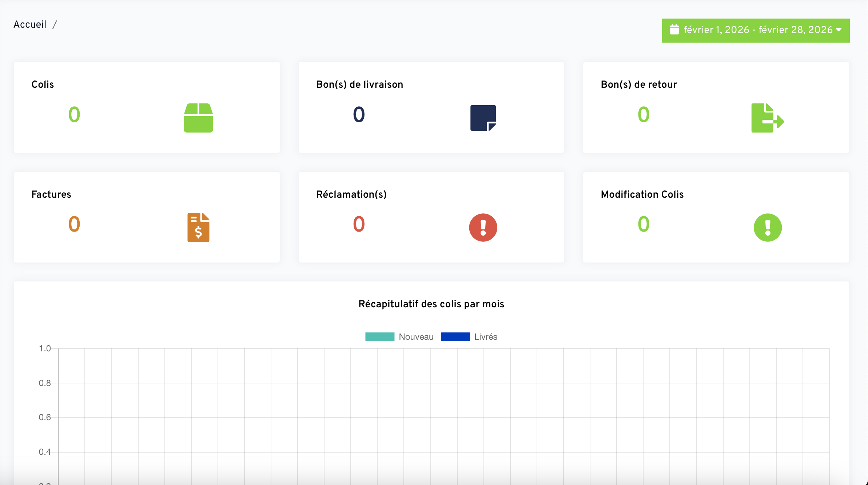The image size is (868, 485).
Task: Click the orange invoice dollar icon
Action: pyautogui.click(x=198, y=228)
